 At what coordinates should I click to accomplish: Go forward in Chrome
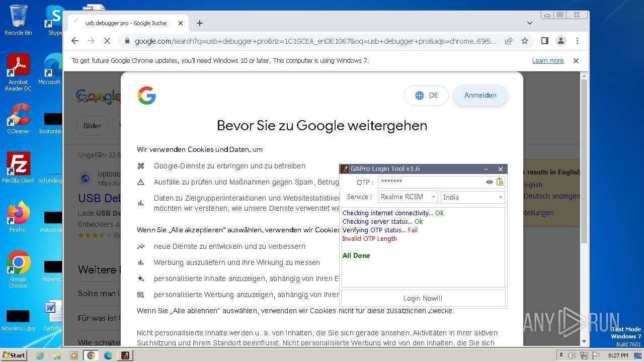click(91, 41)
